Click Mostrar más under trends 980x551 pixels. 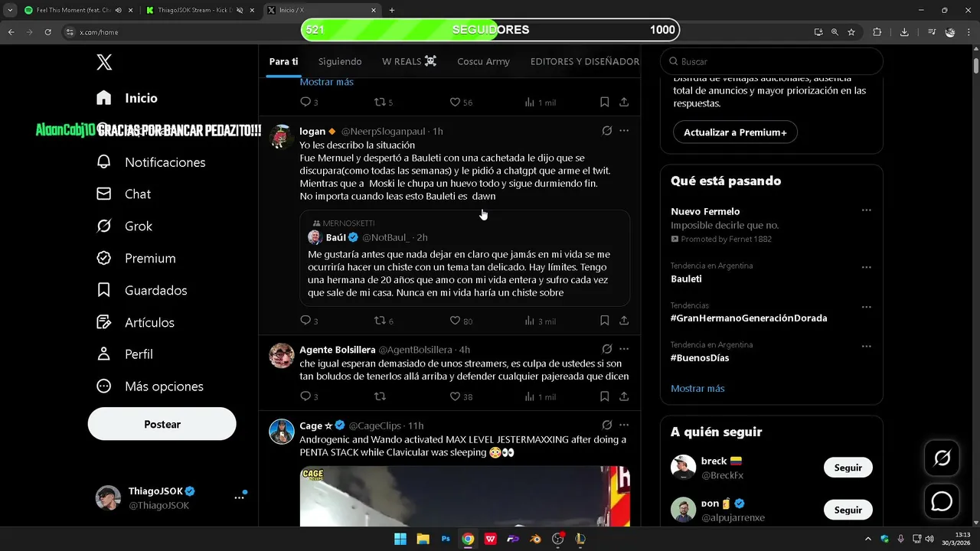pos(697,388)
